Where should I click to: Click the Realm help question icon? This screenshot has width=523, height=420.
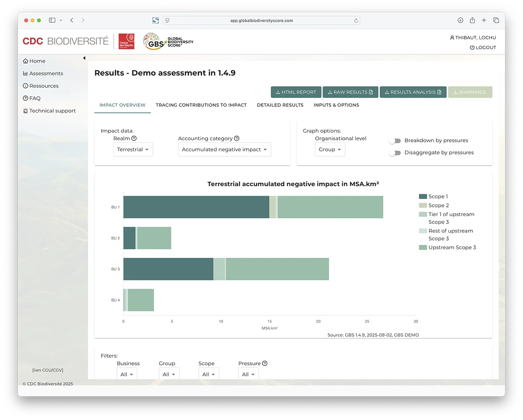[x=134, y=139]
